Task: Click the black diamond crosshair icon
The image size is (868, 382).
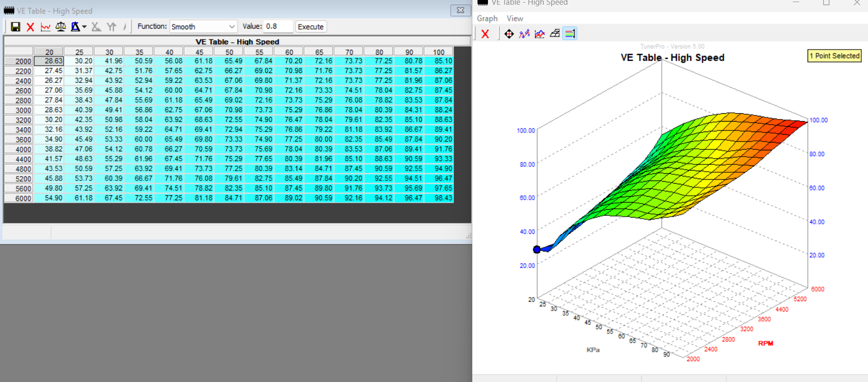Action: point(509,34)
